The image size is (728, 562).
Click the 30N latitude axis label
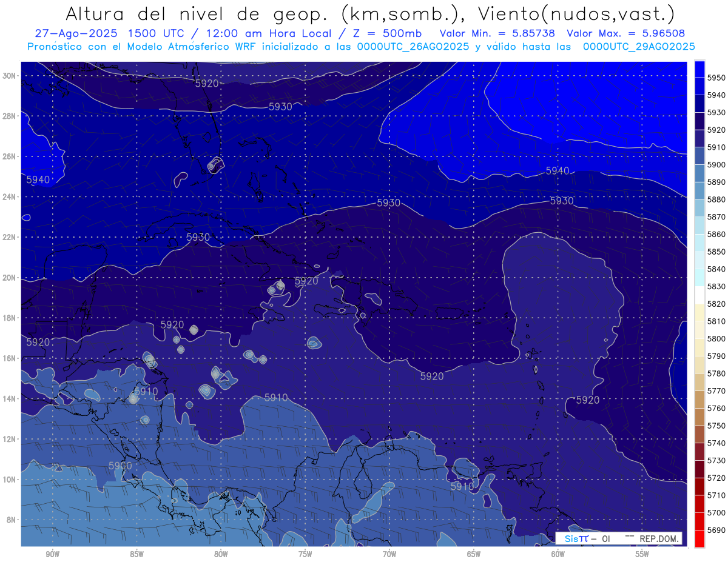tap(10, 76)
